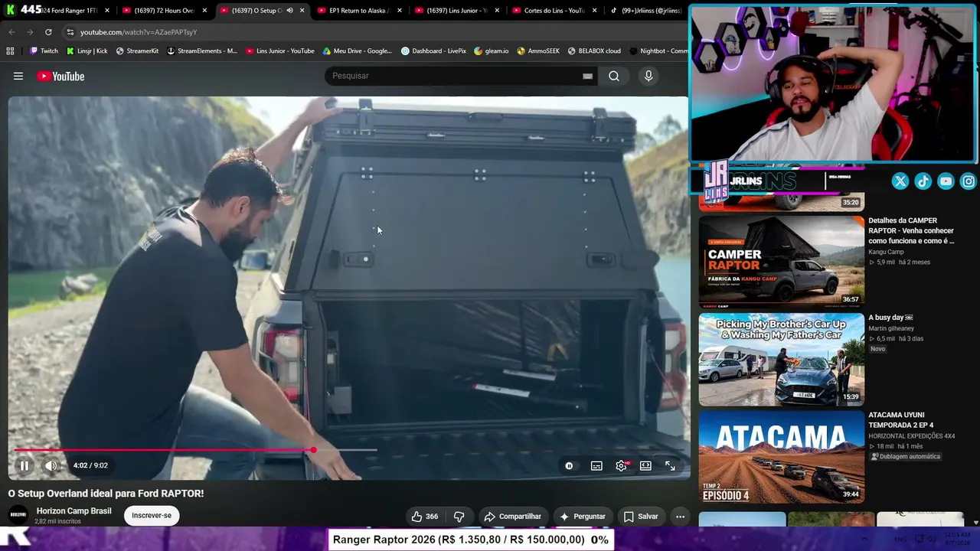
Task: Go forward in the browser
Action: coord(30,32)
